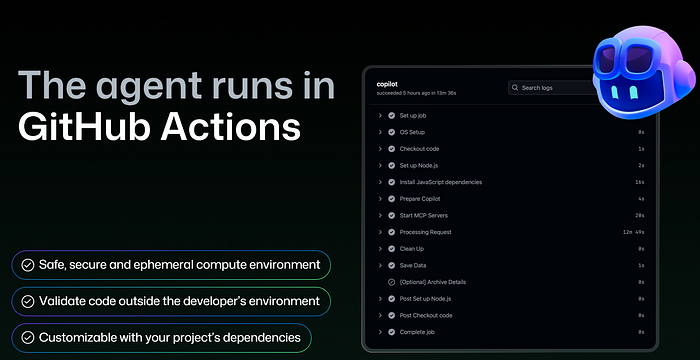Open the 'Clean Up' step label
700x360 pixels.
pyautogui.click(x=412, y=249)
